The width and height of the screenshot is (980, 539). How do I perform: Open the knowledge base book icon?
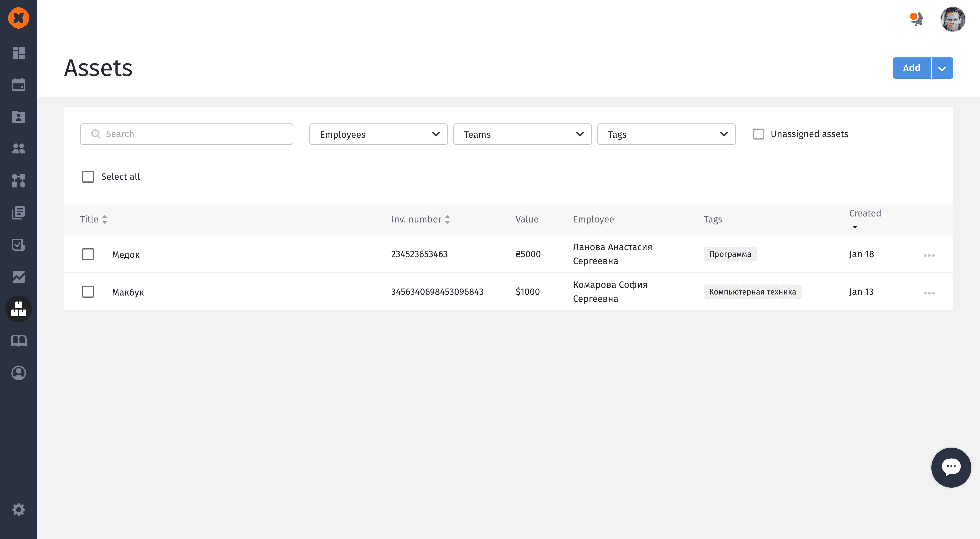click(x=18, y=341)
